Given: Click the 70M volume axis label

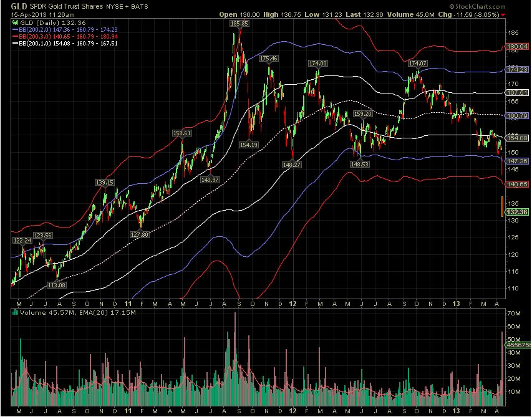Looking at the screenshot, I should (x=513, y=314).
